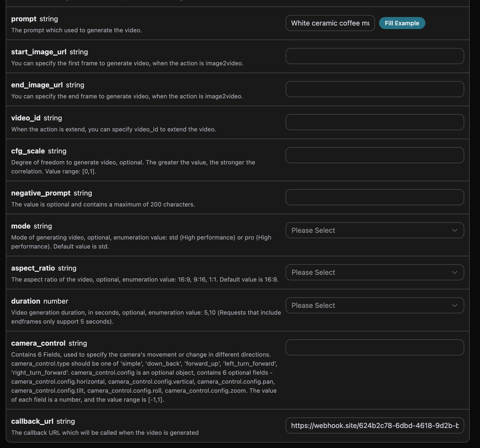
Task: Click the bold 'callback_url' parameter name
Action: coord(32,421)
